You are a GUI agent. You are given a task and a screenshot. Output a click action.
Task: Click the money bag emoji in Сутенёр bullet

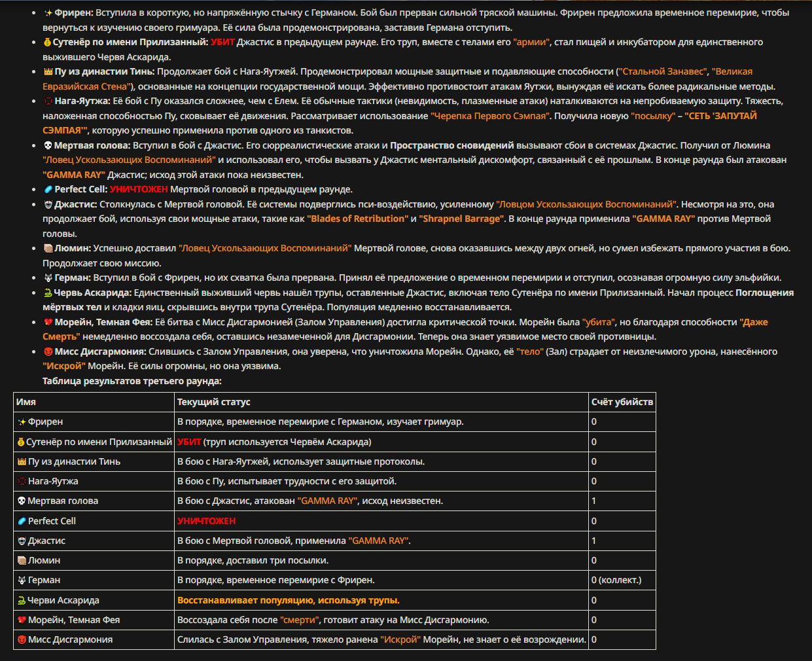point(47,43)
